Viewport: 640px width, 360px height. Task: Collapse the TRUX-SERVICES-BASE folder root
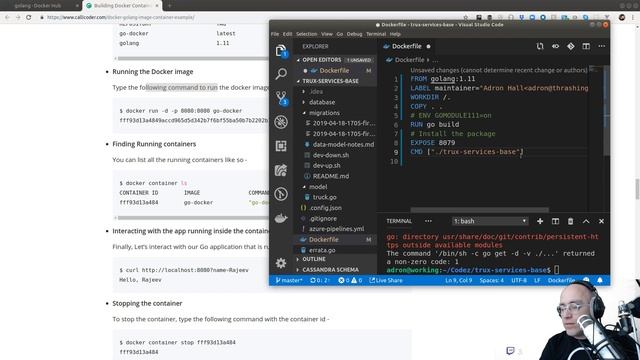(x=335, y=81)
